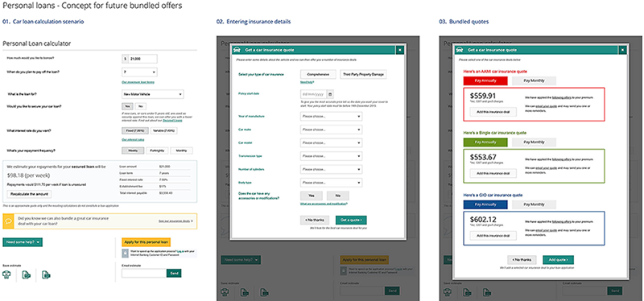
Task: Click Recalculate the amount button
Action: pos(29,194)
